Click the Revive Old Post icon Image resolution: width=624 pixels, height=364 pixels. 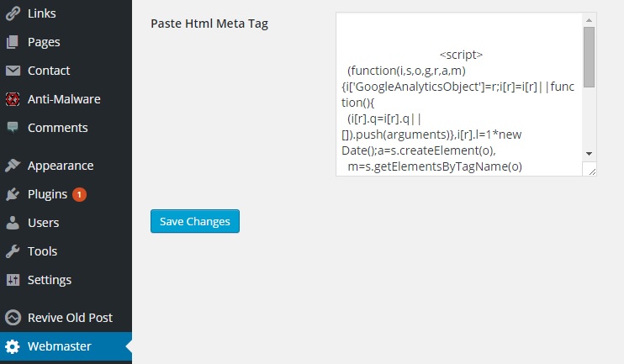click(x=13, y=318)
